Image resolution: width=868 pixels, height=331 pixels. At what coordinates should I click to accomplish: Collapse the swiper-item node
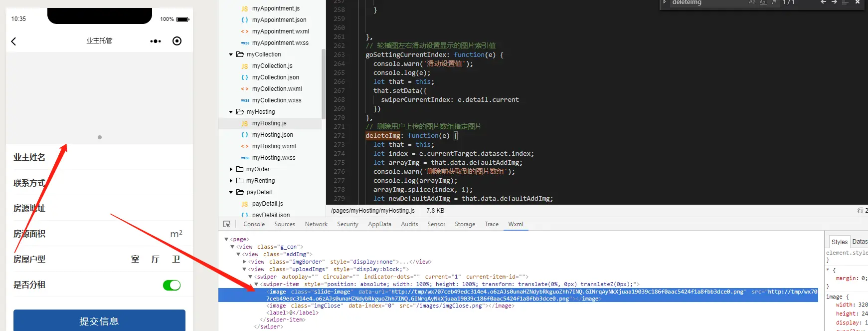coord(256,285)
